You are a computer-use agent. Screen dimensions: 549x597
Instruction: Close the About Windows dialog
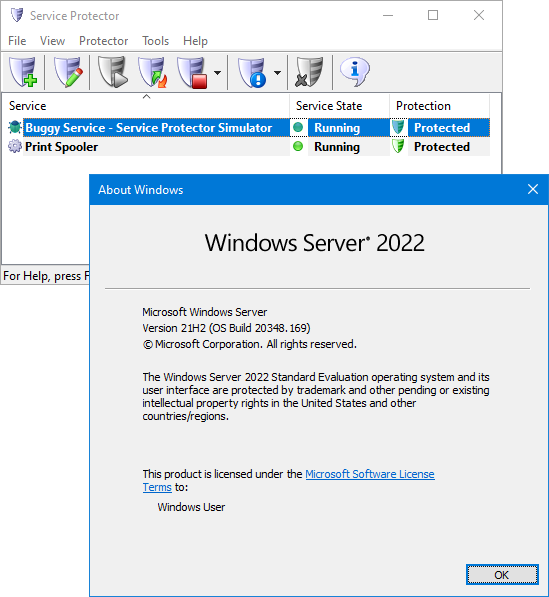click(533, 189)
